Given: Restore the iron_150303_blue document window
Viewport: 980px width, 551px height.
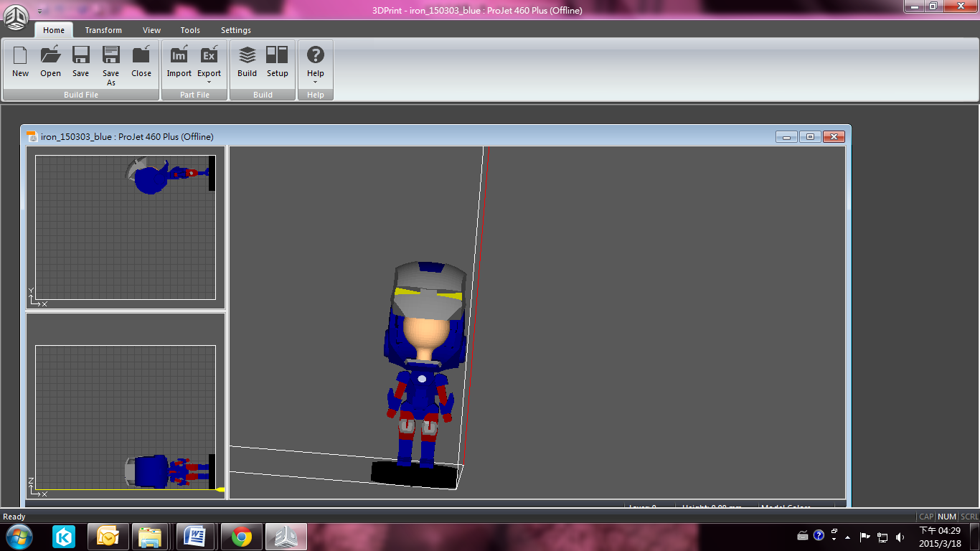Looking at the screenshot, I should pos(810,136).
